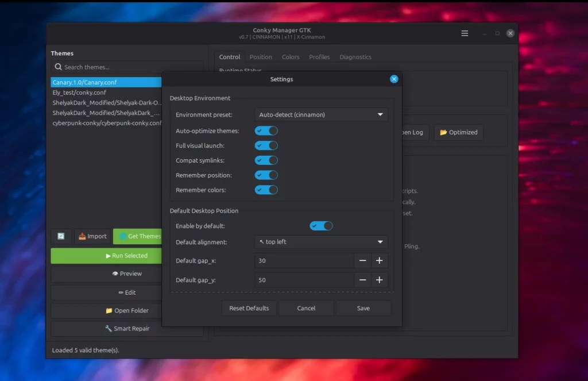Click the Preview button

click(106, 274)
